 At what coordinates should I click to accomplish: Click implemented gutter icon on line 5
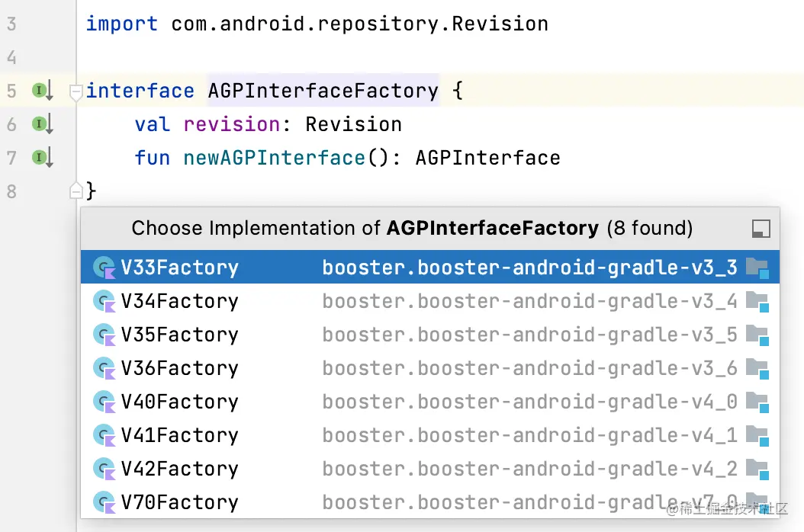pyautogui.click(x=42, y=91)
